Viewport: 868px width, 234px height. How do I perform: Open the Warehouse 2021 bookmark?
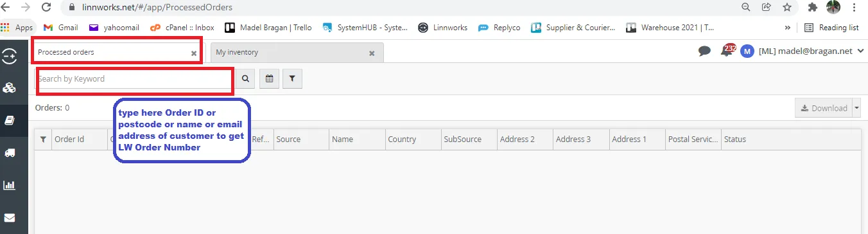[670, 28]
